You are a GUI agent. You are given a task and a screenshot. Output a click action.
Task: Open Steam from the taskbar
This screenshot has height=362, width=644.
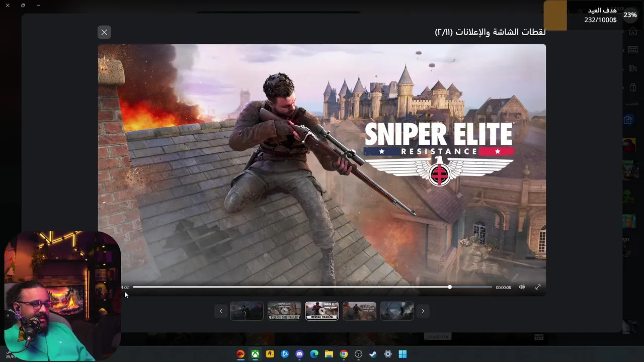(373, 354)
